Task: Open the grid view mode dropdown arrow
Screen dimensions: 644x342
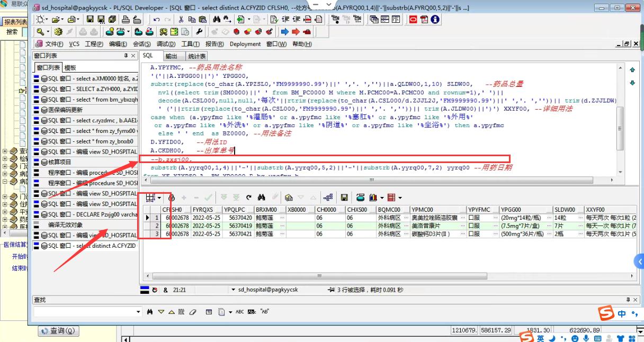Action: coord(159,197)
